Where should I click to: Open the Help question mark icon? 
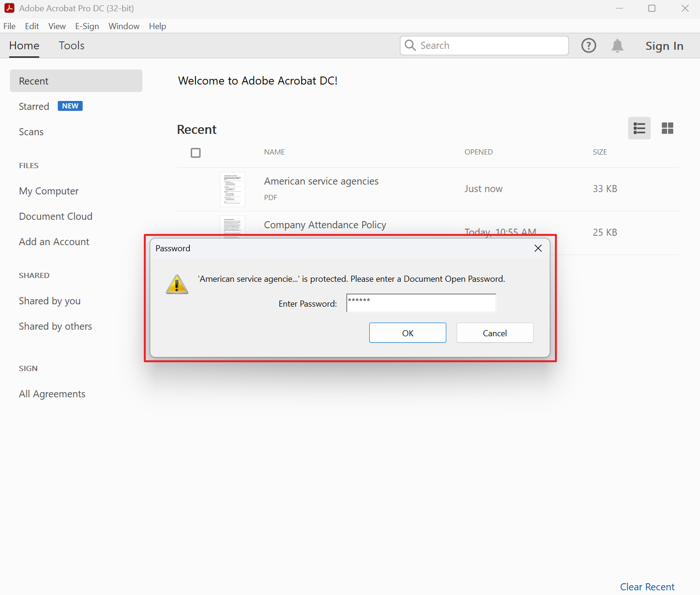pos(589,46)
